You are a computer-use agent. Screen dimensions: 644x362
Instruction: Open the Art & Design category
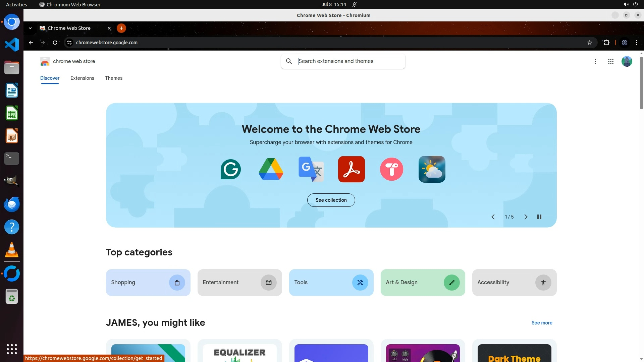click(423, 283)
